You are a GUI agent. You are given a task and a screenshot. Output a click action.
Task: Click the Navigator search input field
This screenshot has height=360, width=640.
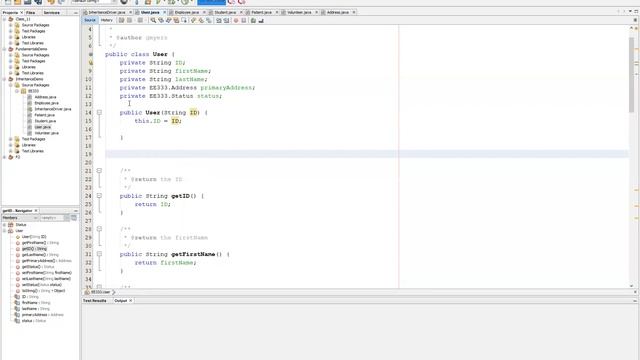pyautogui.click(x=52, y=218)
